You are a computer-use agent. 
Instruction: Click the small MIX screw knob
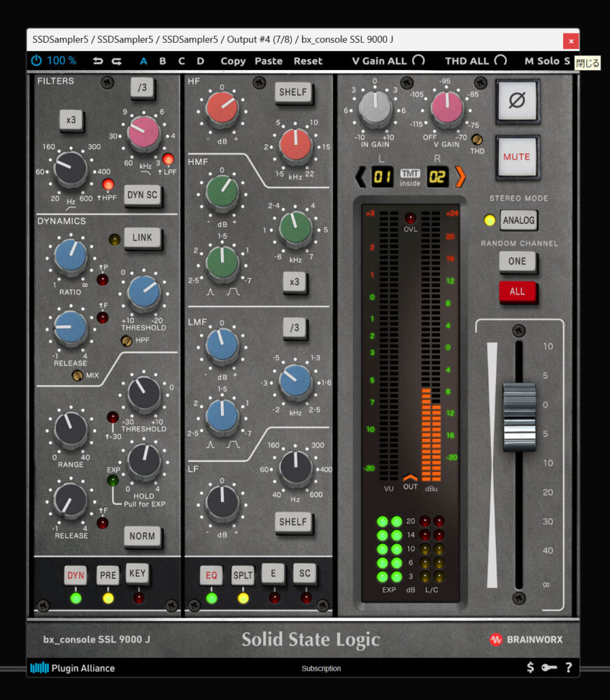tap(78, 375)
